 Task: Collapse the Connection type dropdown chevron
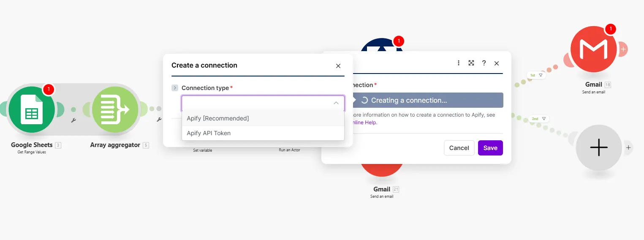tap(336, 103)
